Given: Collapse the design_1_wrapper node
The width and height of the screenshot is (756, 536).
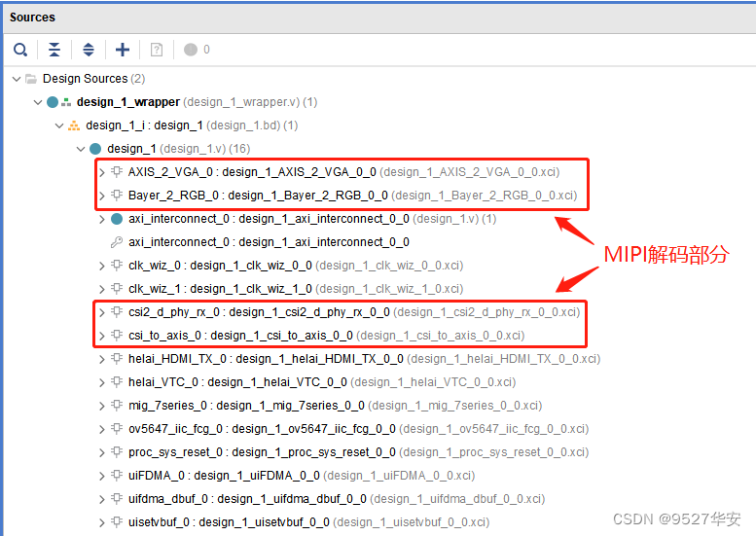Looking at the screenshot, I should (38, 102).
